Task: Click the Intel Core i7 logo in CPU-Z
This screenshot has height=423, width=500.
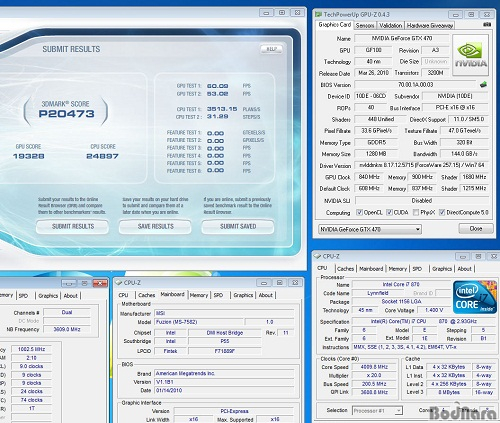Action: (x=475, y=297)
